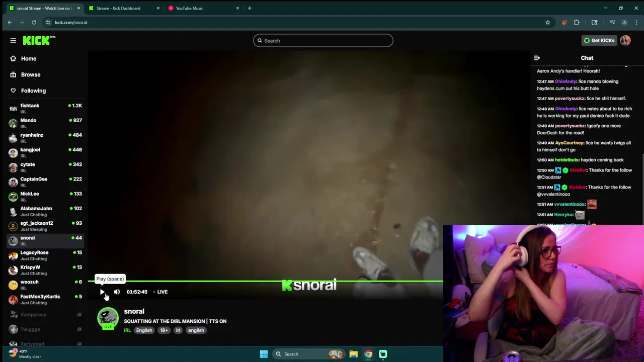Click Get KICKs button
Viewport: 644px width, 362px height.
599,41
